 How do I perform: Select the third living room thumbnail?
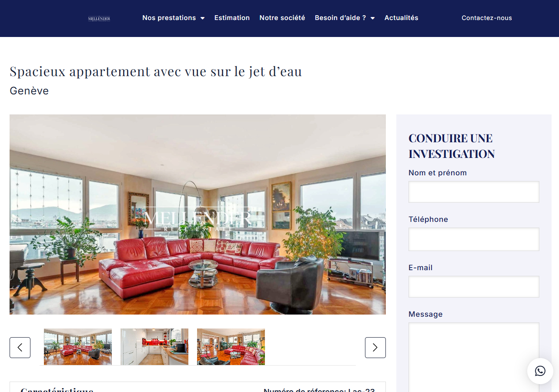231,347
